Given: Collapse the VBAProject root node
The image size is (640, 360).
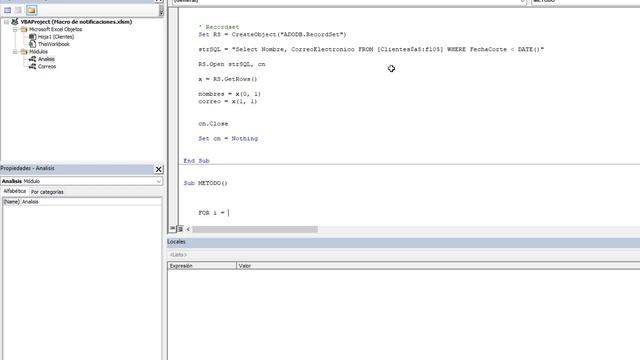Looking at the screenshot, I should pos(6,22).
